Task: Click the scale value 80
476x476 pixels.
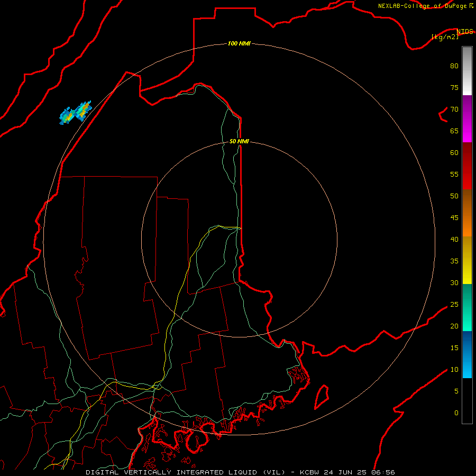Action: pyautogui.click(x=454, y=66)
